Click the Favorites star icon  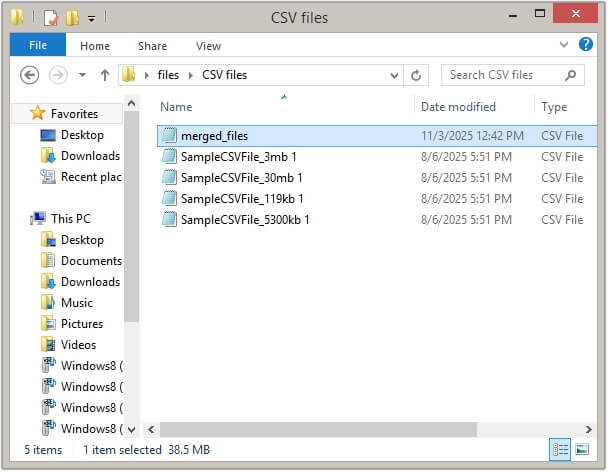click(x=37, y=113)
